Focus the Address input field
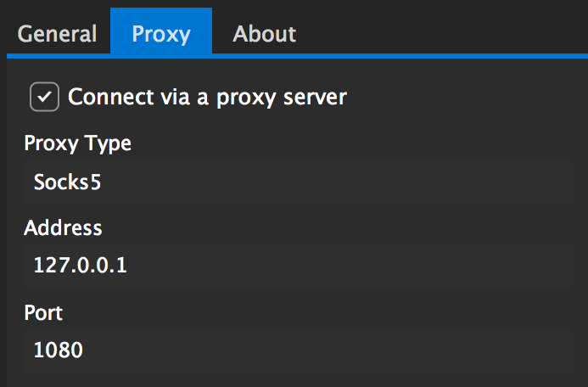588x387 pixels. (x=299, y=266)
